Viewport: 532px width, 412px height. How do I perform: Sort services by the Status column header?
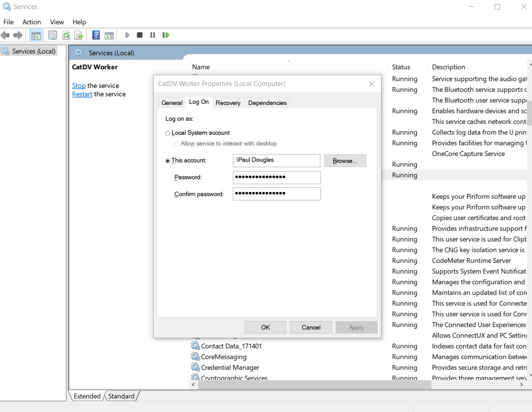click(x=401, y=67)
